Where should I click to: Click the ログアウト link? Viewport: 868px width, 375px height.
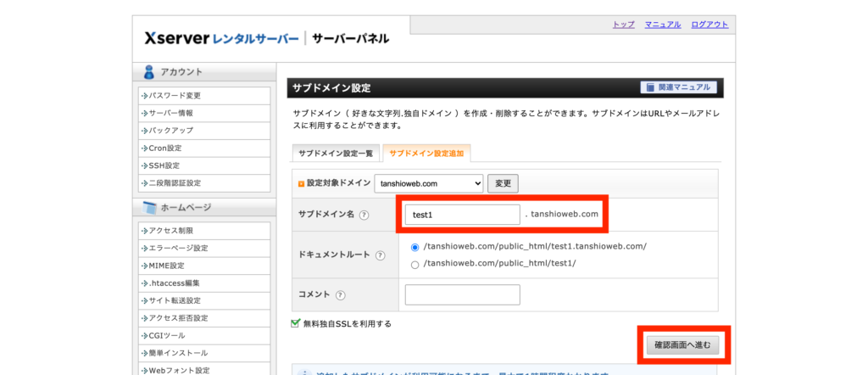(x=709, y=25)
